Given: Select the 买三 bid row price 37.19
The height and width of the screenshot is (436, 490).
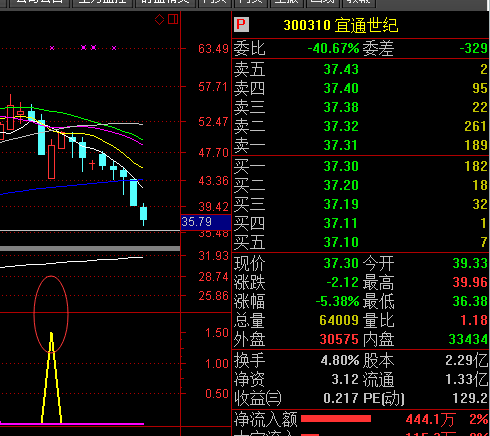Looking at the screenshot, I should point(341,204).
